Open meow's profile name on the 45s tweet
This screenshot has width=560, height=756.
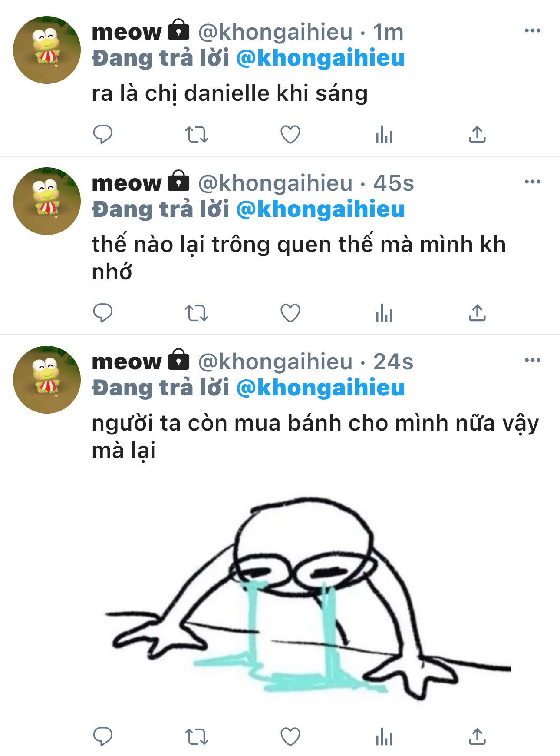(126, 183)
